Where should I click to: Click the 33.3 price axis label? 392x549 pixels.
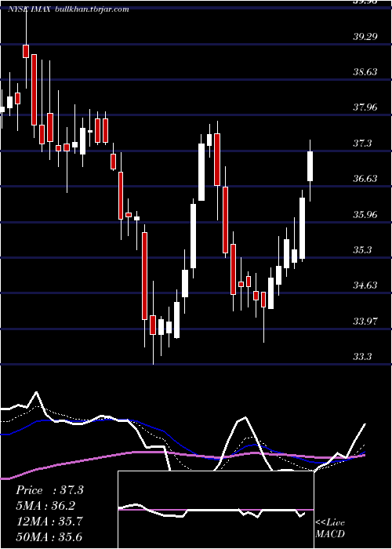(x=362, y=357)
